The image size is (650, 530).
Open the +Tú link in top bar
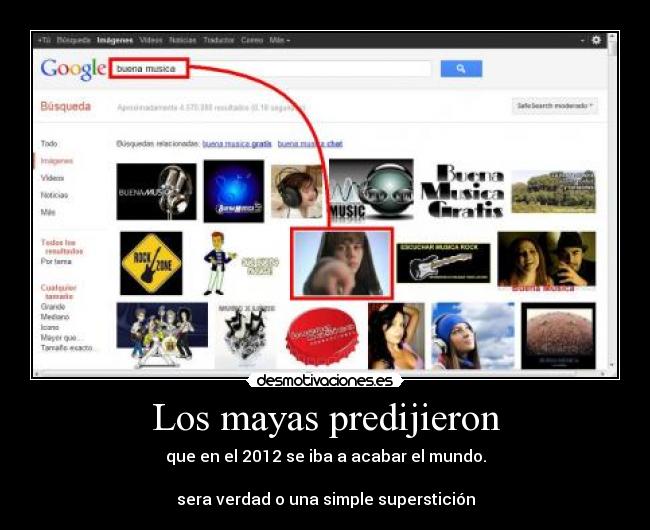coord(44,40)
